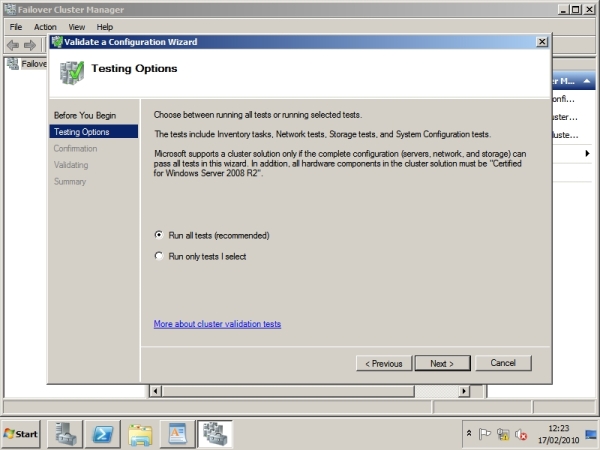Open Server Manager from the taskbar

coord(65,434)
